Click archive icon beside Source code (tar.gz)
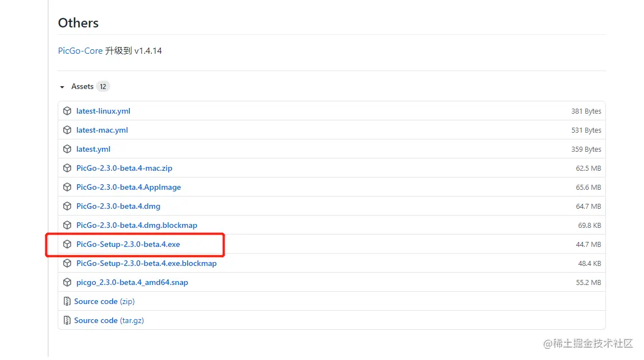644x360 pixels. point(67,321)
